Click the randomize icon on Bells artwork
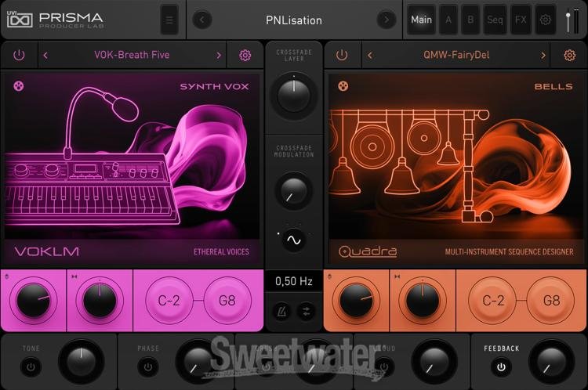Viewport: 588px width, 390px height. click(343, 86)
